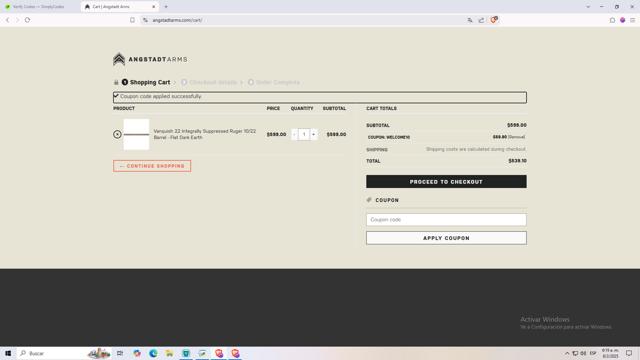
Task: Open the browser main menu
Action: pyautogui.click(x=632, y=20)
